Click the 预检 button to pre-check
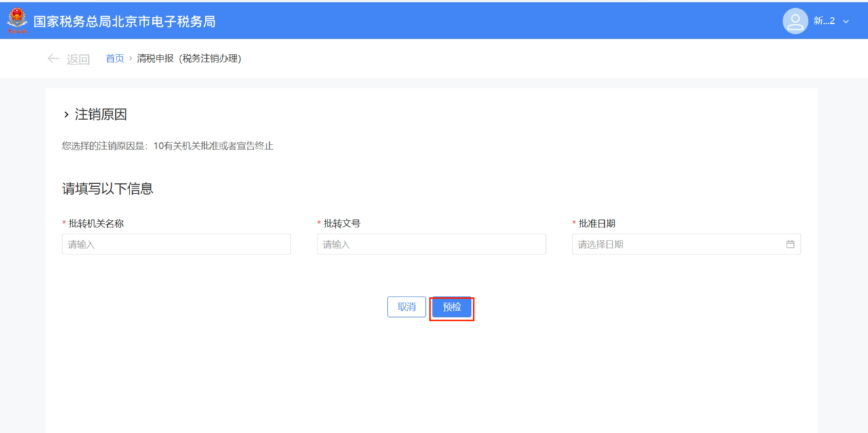This screenshot has height=433, width=868. click(452, 307)
